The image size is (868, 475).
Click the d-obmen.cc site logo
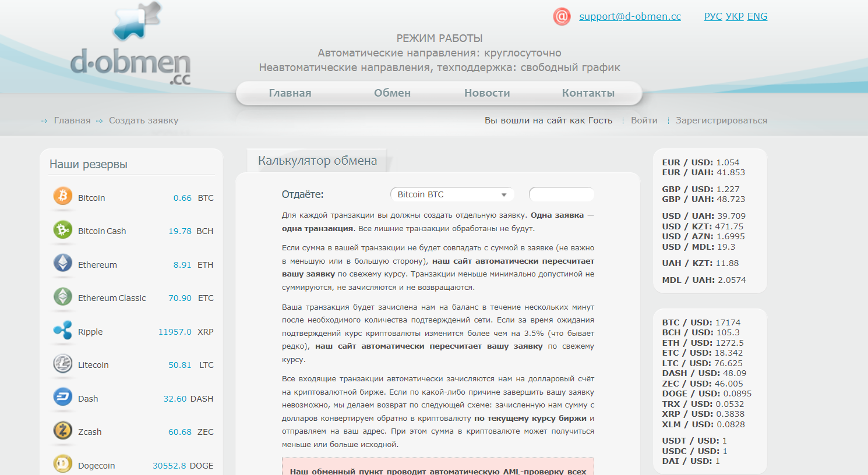(130, 44)
